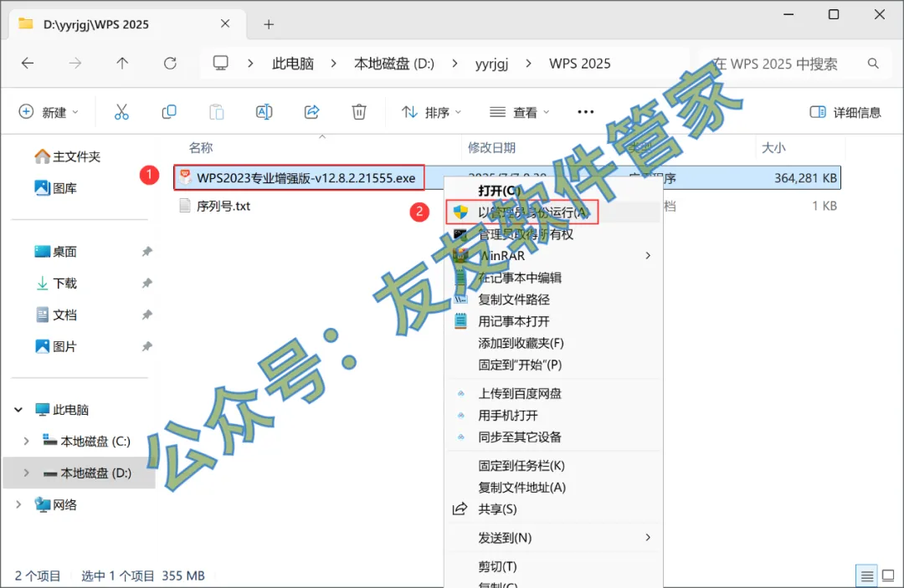Image resolution: width=904 pixels, height=588 pixels.
Task: Click the pin icon next to 下载
Action: click(147, 284)
